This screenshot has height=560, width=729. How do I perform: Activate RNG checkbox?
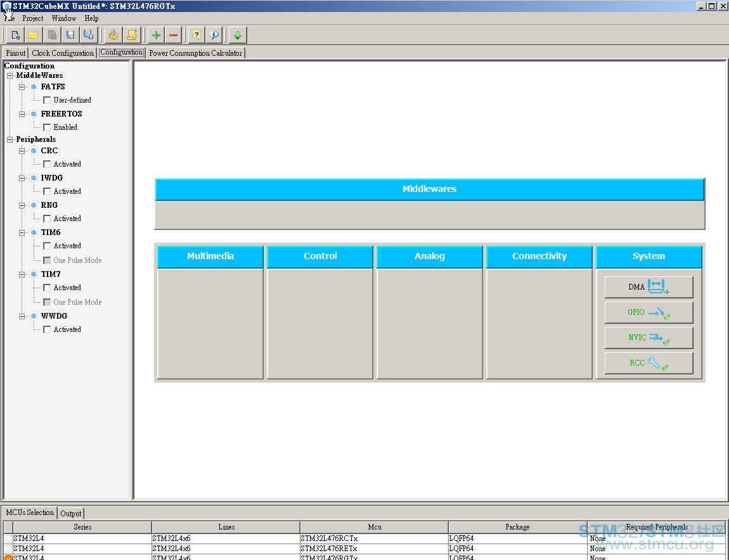point(47,219)
